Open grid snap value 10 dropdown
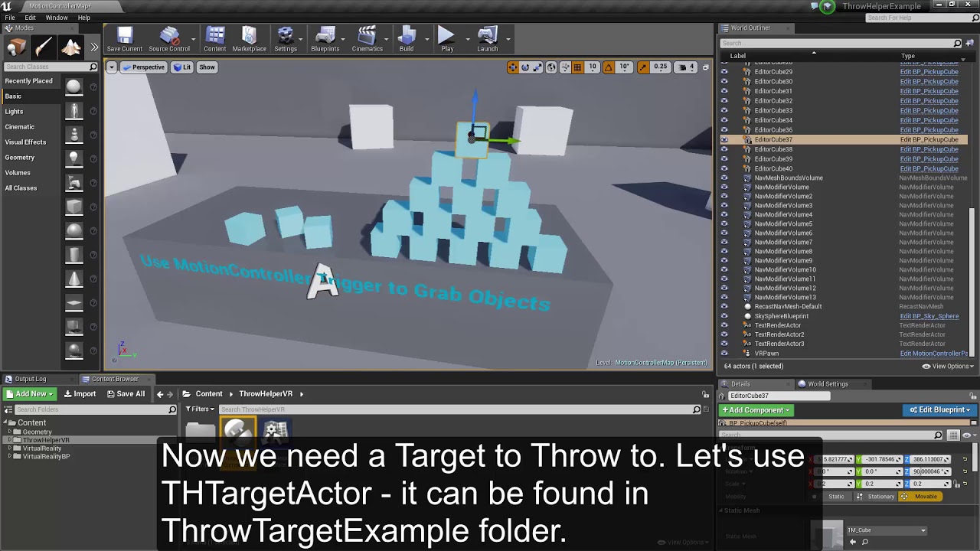980x551 pixels. pos(593,67)
